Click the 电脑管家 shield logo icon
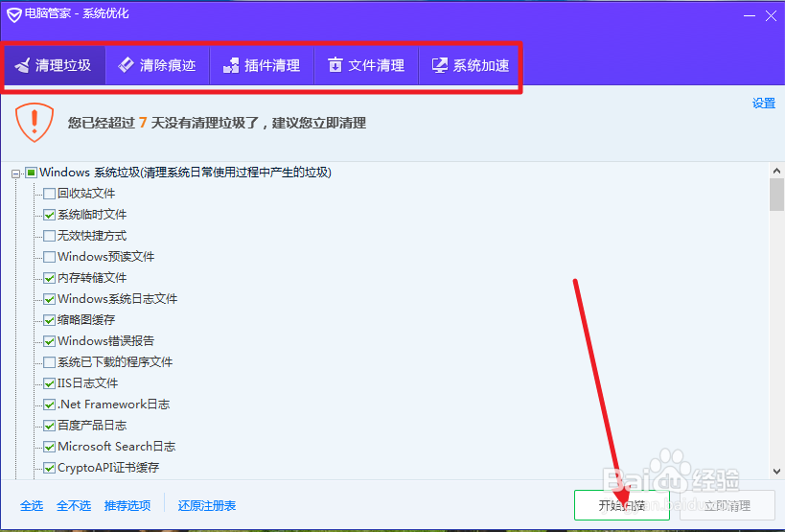 (x=14, y=15)
